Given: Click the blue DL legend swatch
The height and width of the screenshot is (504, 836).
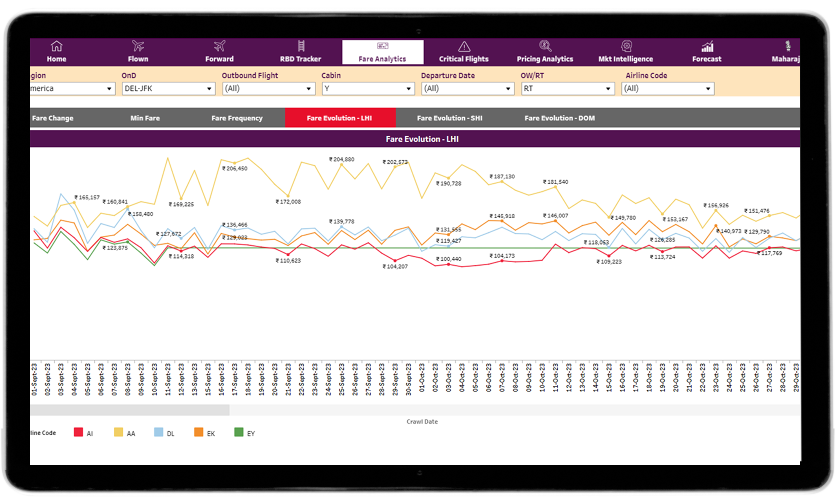Looking at the screenshot, I should pos(158,432).
